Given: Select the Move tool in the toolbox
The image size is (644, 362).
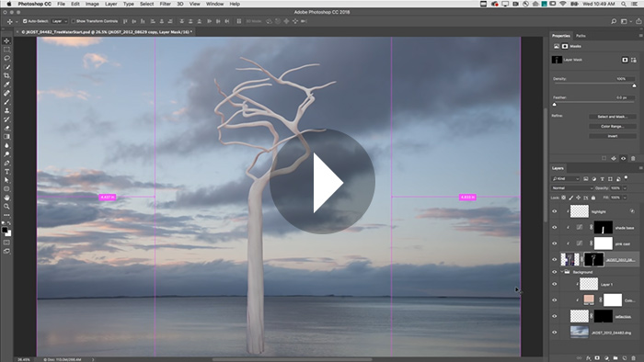Looking at the screenshot, I should click(x=6, y=41).
